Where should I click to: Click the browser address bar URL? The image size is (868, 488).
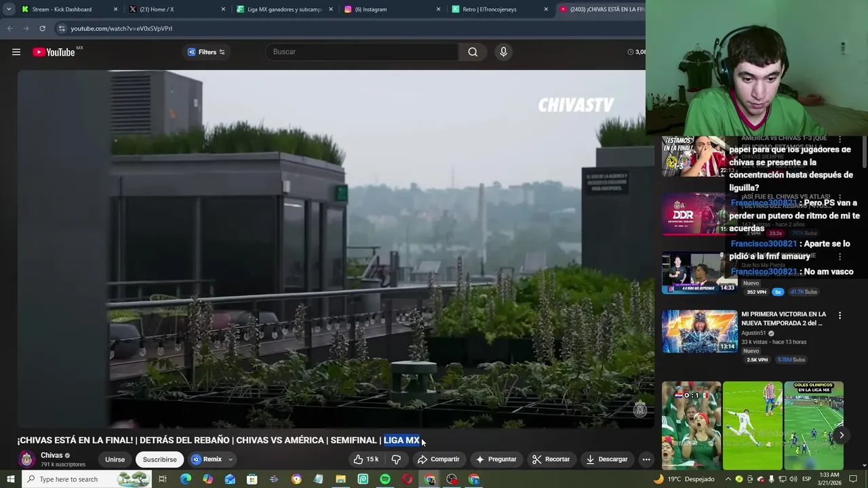(121, 28)
